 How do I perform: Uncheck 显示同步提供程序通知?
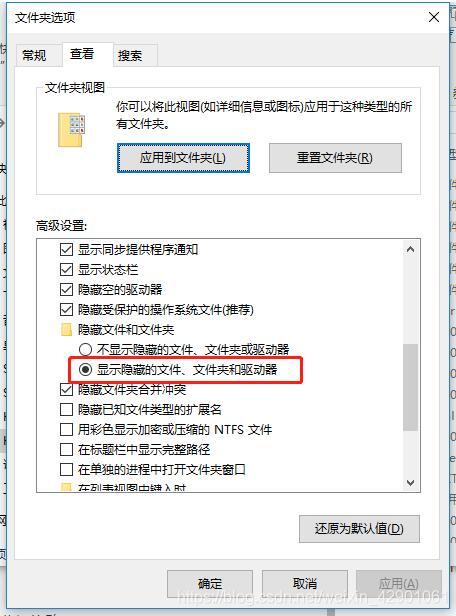(66, 249)
